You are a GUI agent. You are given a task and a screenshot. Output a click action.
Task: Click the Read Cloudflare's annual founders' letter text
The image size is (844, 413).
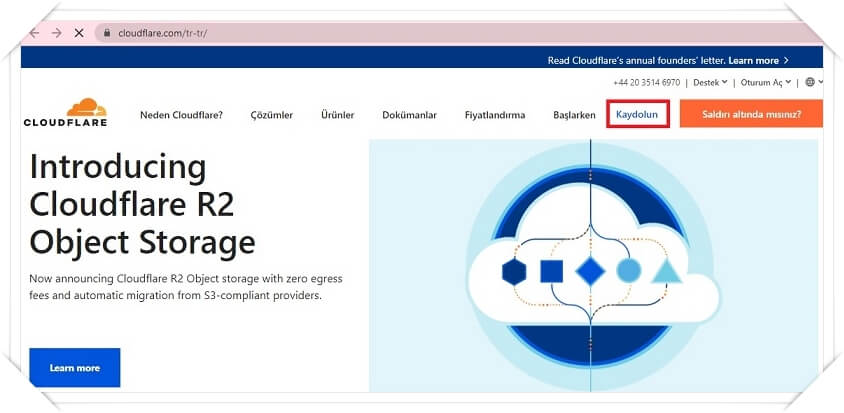point(637,60)
